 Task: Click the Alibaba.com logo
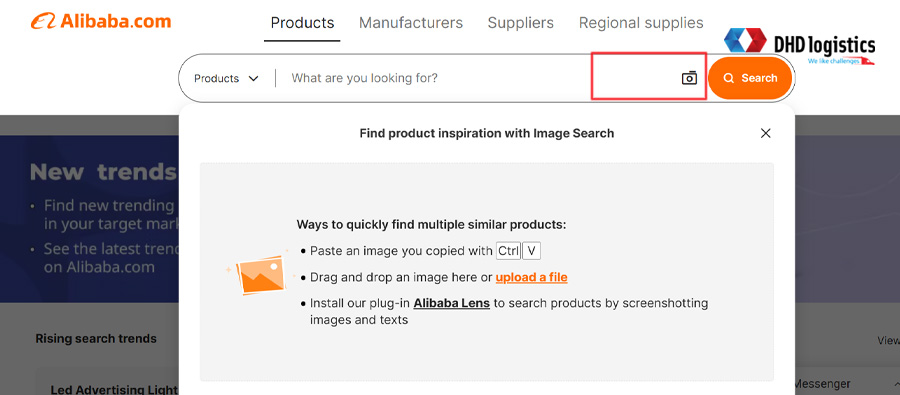pos(101,21)
